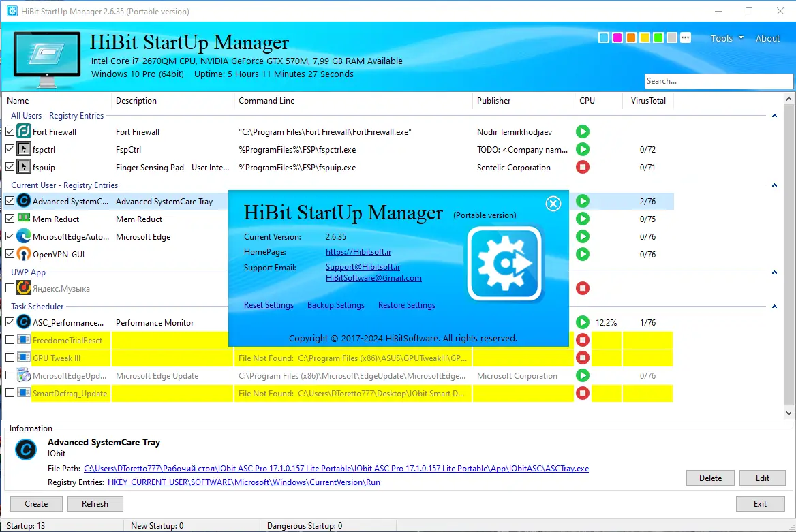This screenshot has height=532, width=796.
Task: Open more color themes ellipsis button
Action: tap(686, 37)
